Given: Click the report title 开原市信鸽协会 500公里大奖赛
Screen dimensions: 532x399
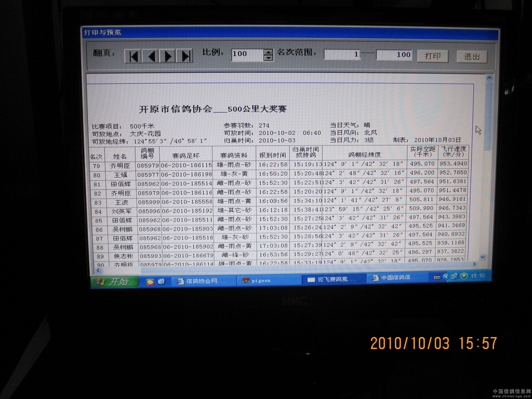Looking at the screenshot, I should tap(213, 109).
